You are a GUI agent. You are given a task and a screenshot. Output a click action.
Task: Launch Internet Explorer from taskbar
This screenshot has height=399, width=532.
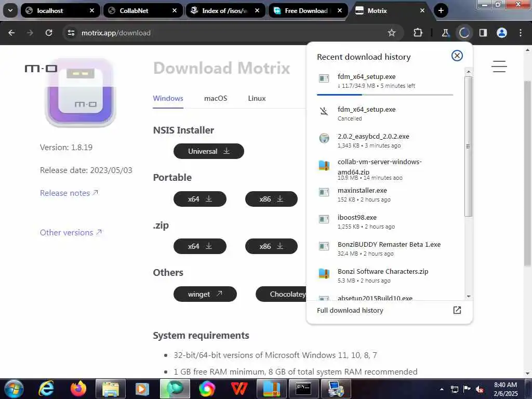[46, 389]
